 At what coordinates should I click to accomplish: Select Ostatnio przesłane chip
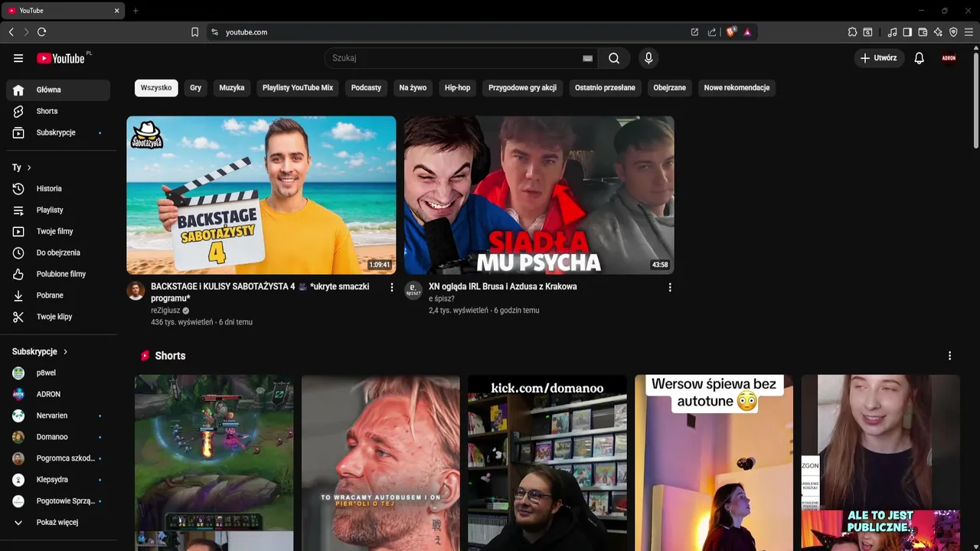tap(605, 88)
